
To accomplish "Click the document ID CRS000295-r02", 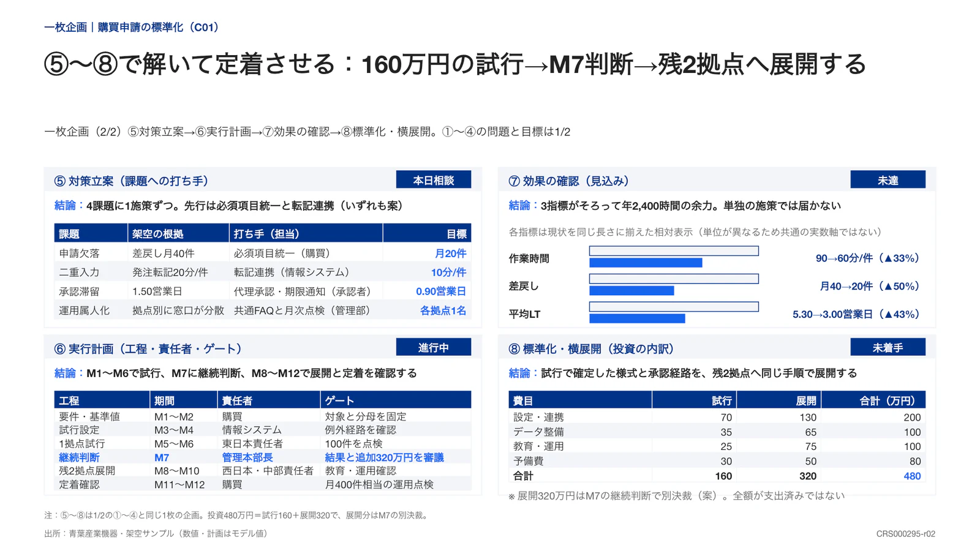I will pyautogui.click(x=905, y=534).
